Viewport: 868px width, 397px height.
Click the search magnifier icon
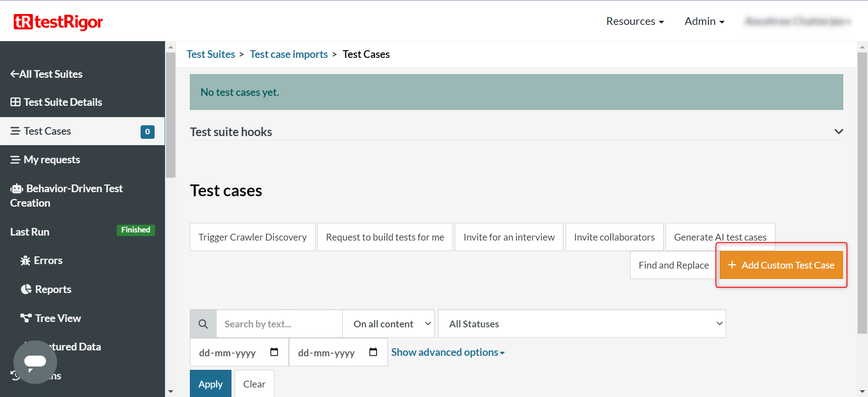pos(203,324)
